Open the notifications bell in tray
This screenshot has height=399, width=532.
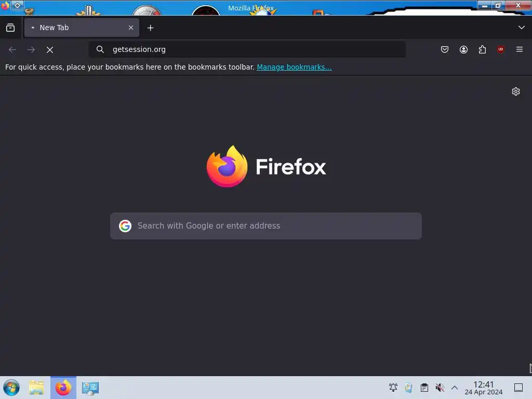coord(393,388)
